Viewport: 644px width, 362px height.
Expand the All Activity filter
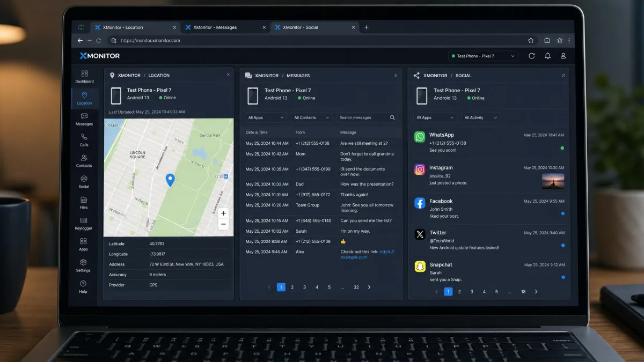pos(480,117)
